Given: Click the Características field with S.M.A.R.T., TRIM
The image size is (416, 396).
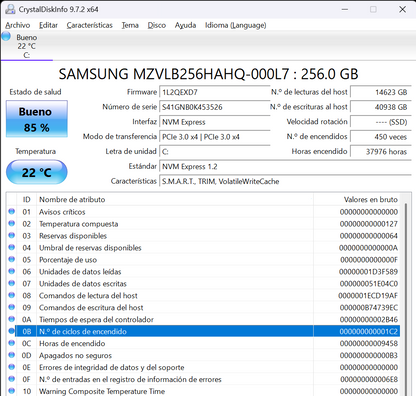Looking at the screenshot, I should tap(285, 181).
